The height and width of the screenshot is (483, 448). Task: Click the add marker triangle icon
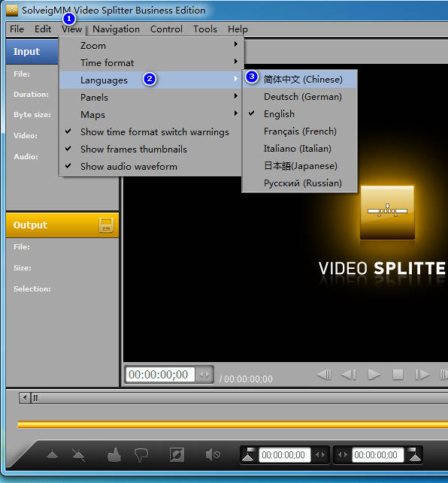click(x=53, y=455)
